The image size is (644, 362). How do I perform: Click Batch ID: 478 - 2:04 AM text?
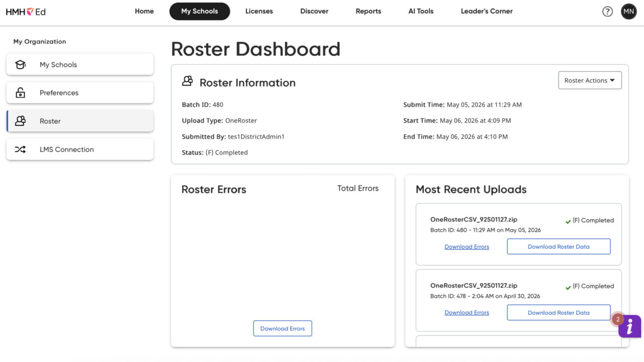[485, 296]
